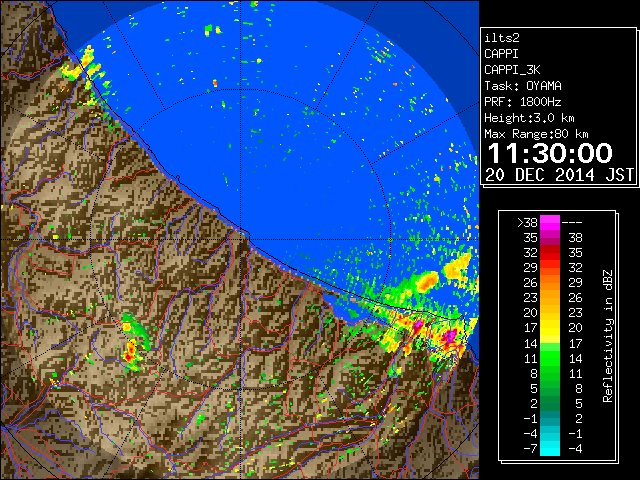Pick the cyan -7 to -4 dBZ swatch
640x480 pixels.
click(550, 449)
